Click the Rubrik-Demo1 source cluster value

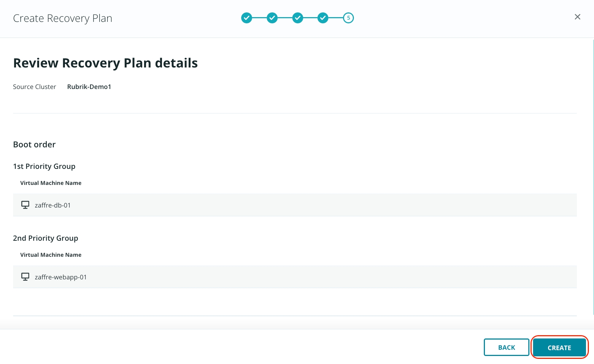point(89,87)
